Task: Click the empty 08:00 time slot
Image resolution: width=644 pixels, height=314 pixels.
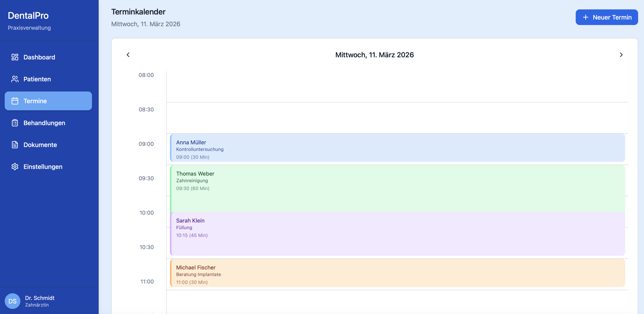Action: pos(397,87)
